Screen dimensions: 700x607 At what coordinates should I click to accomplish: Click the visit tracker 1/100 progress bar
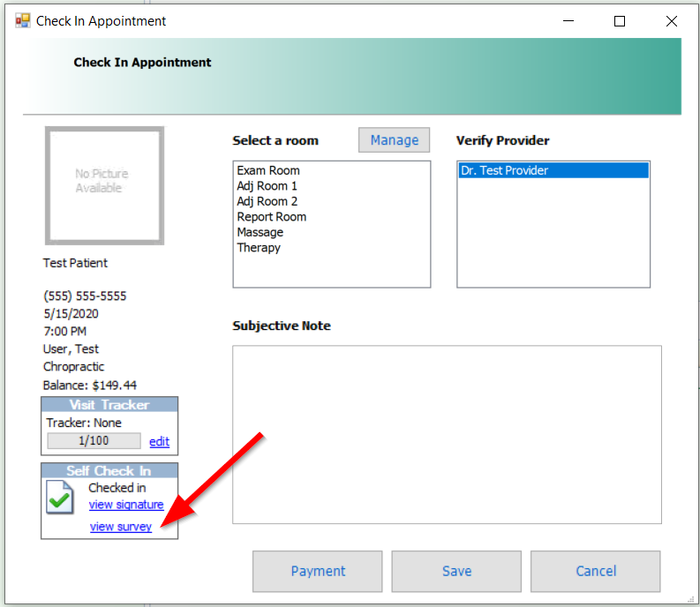94,440
